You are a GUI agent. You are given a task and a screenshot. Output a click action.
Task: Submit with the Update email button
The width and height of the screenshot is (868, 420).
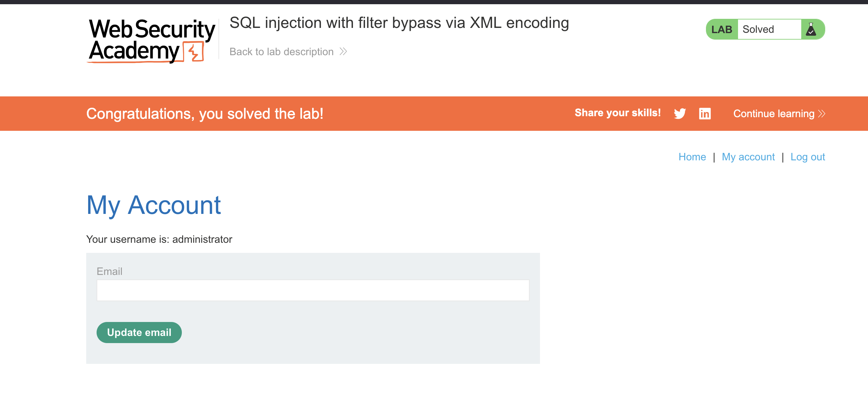[x=139, y=332]
